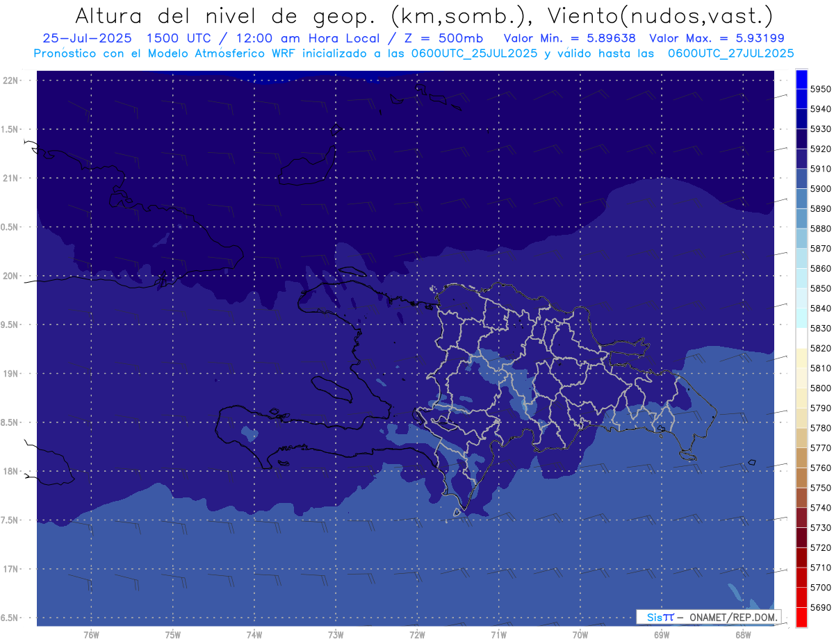Click the '73W' longitude label
The image size is (834, 644).
[x=336, y=634]
